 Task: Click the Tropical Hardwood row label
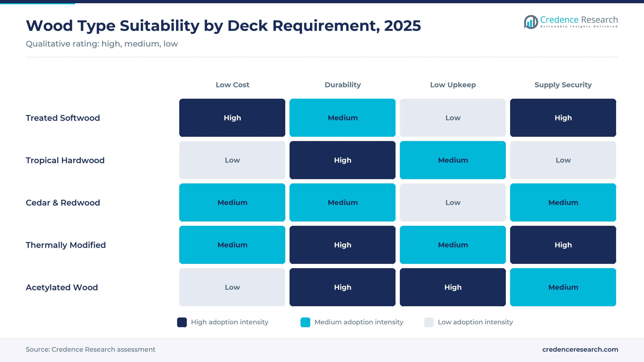point(65,160)
